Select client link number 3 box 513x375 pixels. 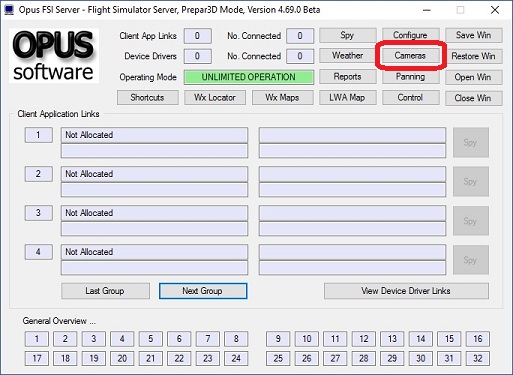[x=39, y=213]
